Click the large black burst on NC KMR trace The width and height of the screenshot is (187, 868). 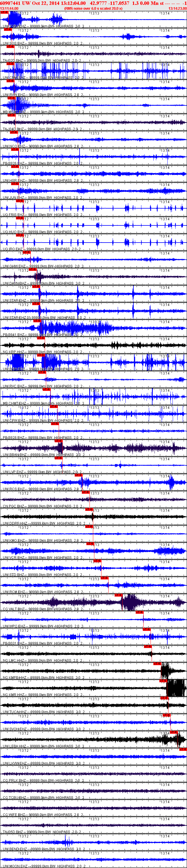pyautogui.click(x=176, y=688)
